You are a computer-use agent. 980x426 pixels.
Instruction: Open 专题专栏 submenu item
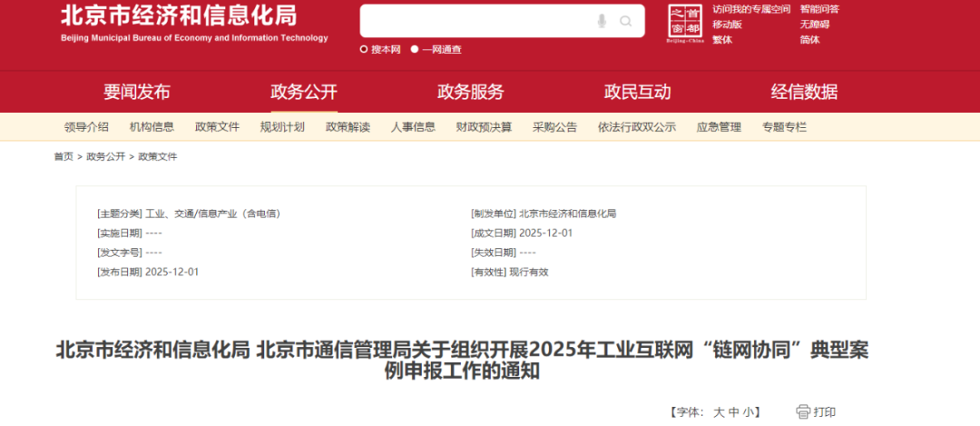click(784, 127)
